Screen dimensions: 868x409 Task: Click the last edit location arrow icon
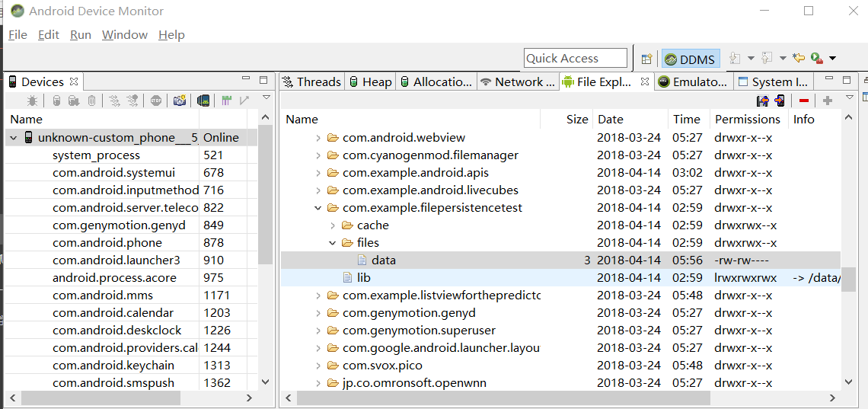[x=799, y=59]
